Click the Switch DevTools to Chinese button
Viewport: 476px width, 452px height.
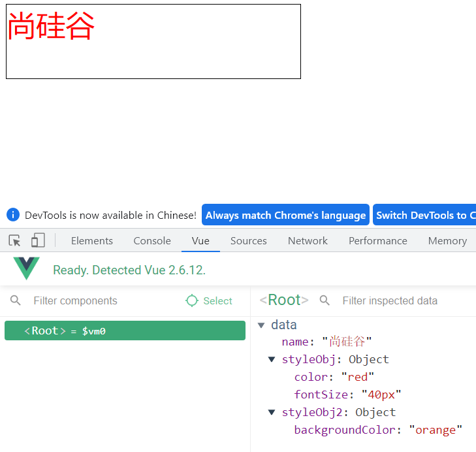424,215
